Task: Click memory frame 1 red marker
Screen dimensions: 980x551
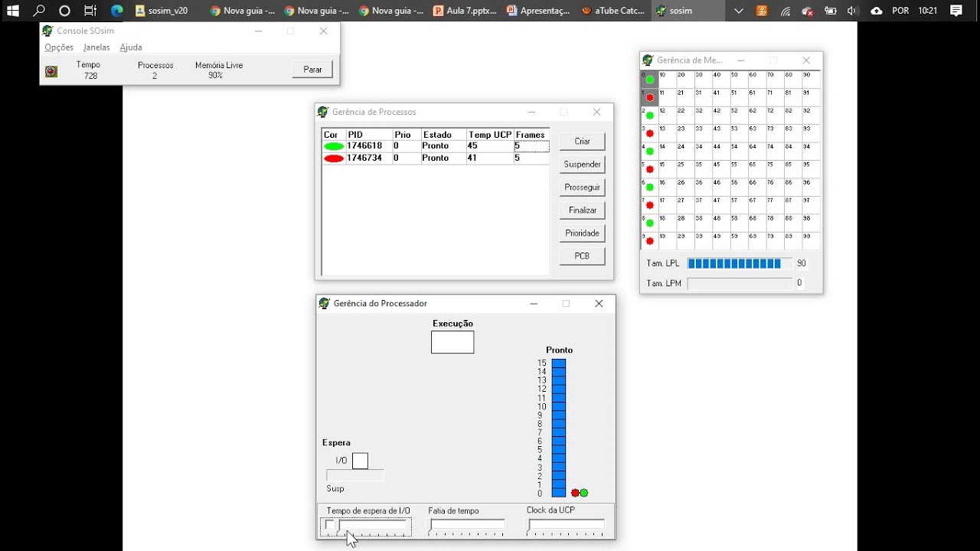Action: 650,97
